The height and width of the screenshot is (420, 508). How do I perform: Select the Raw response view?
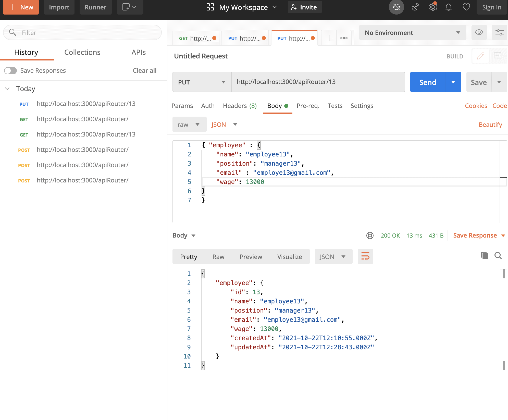(x=218, y=256)
